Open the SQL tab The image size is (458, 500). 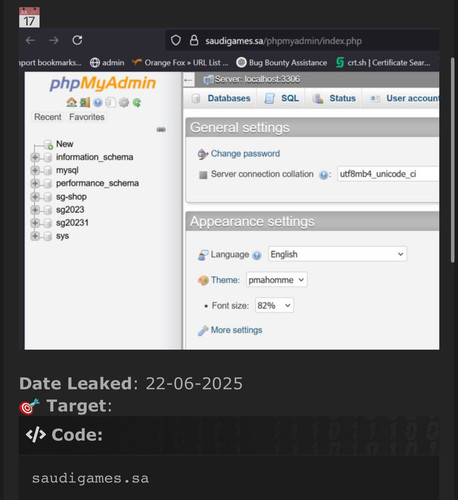pos(282,98)
